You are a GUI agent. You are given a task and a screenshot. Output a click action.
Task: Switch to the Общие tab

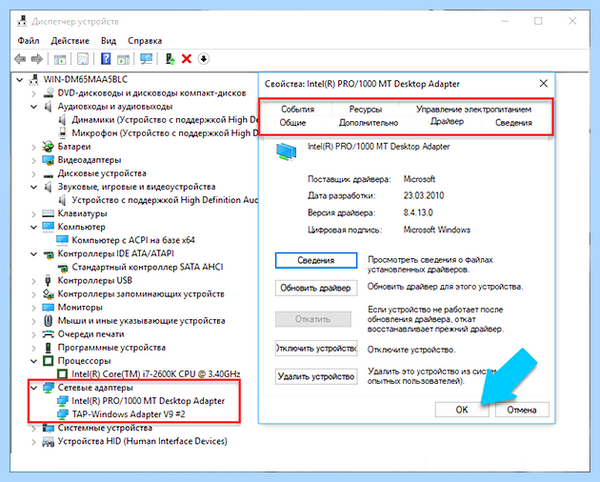293,123
